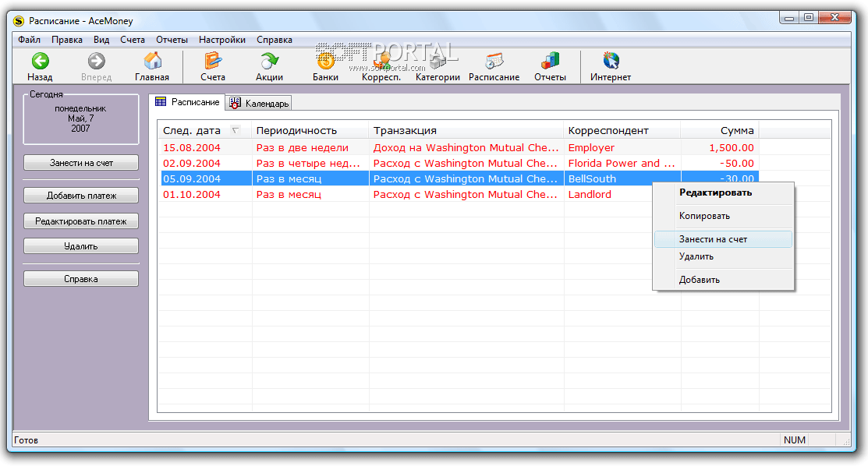Sort by the След. дата column header
Viewport: 868px width, 466px height.
(x=205, y=131)
